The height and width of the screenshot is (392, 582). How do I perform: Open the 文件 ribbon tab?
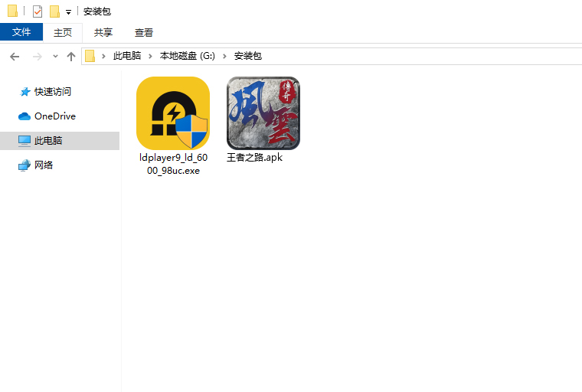[x=21, y=32]
